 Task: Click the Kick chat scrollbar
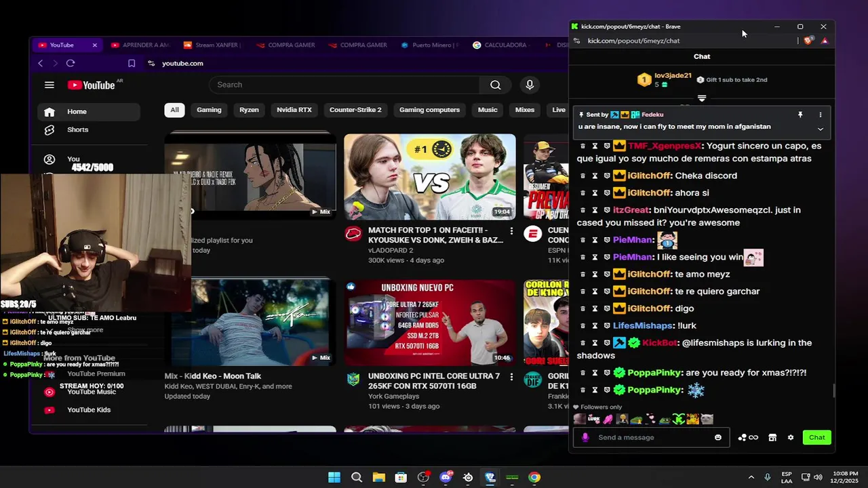point(833,391)
